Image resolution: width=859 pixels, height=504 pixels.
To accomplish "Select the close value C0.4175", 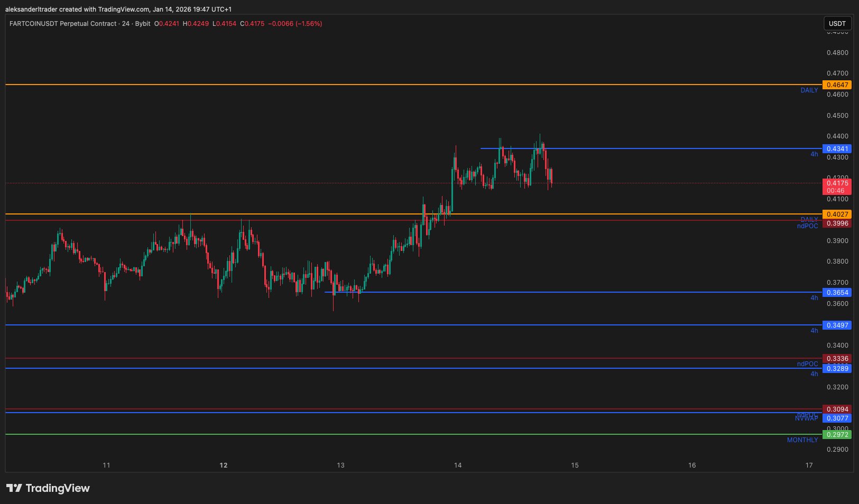I will 252,24.
